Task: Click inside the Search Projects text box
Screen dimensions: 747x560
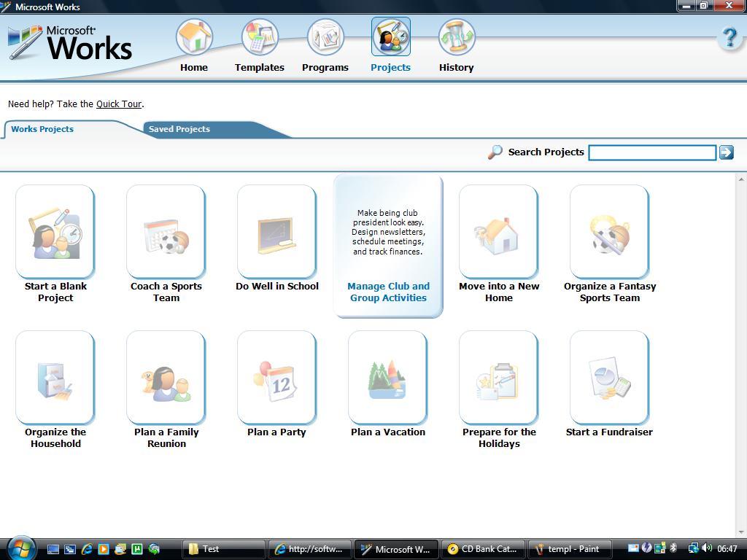Action: 652,153
